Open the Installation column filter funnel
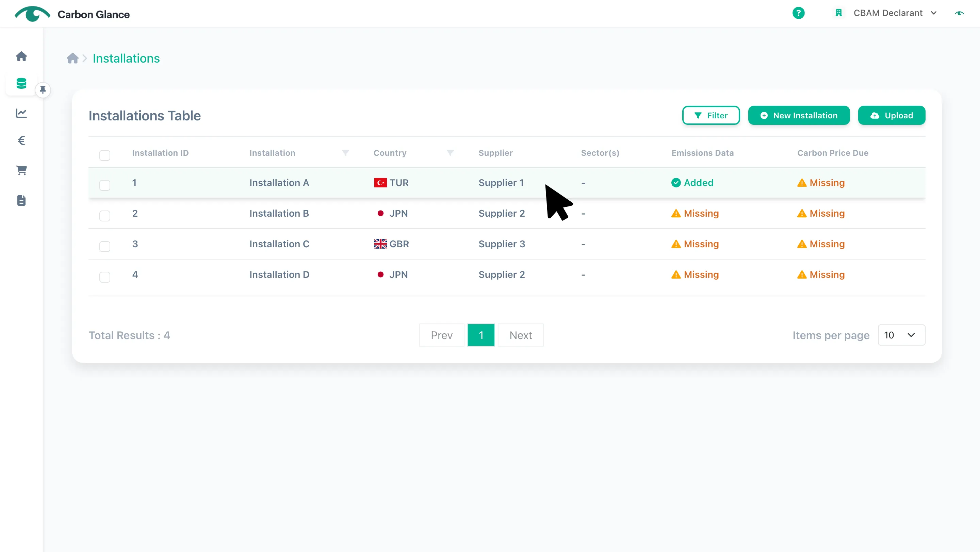Viewport: 980px width, 552px height. [x=345, y=153]
